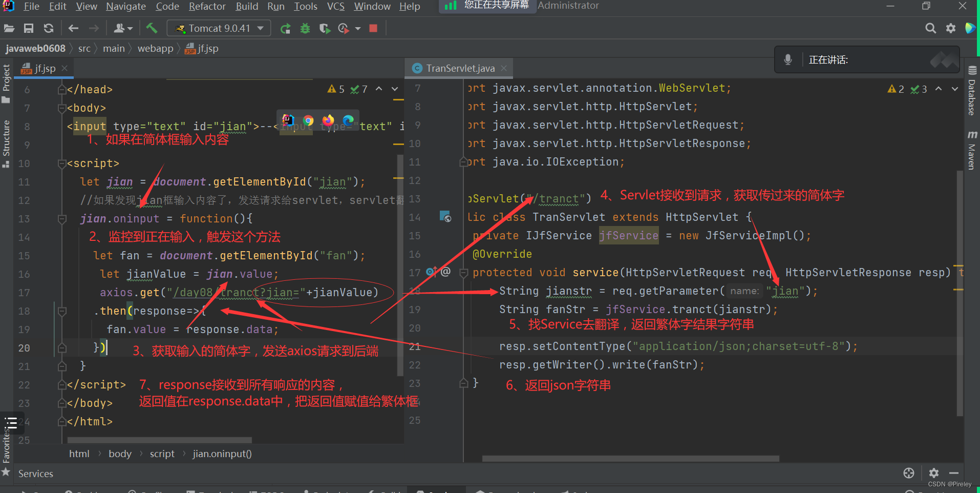
Task: Open the Refactor menu
Action: point(207,6)
